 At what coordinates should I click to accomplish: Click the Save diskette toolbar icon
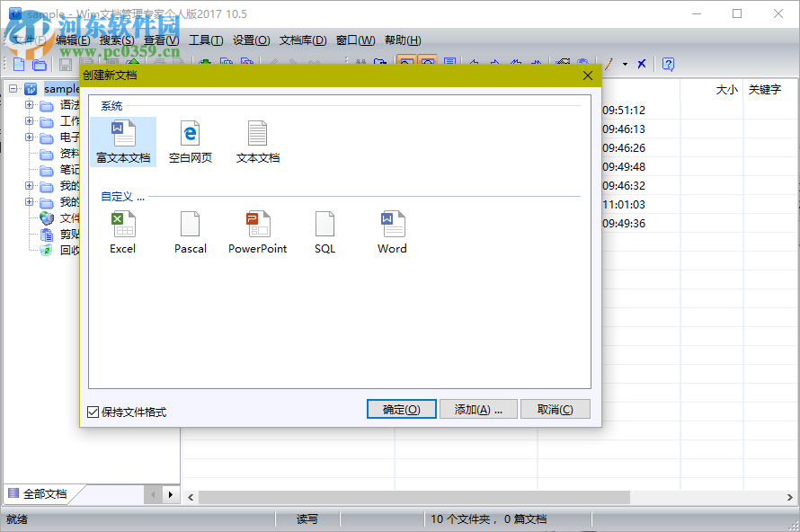(x=66, y=65)
